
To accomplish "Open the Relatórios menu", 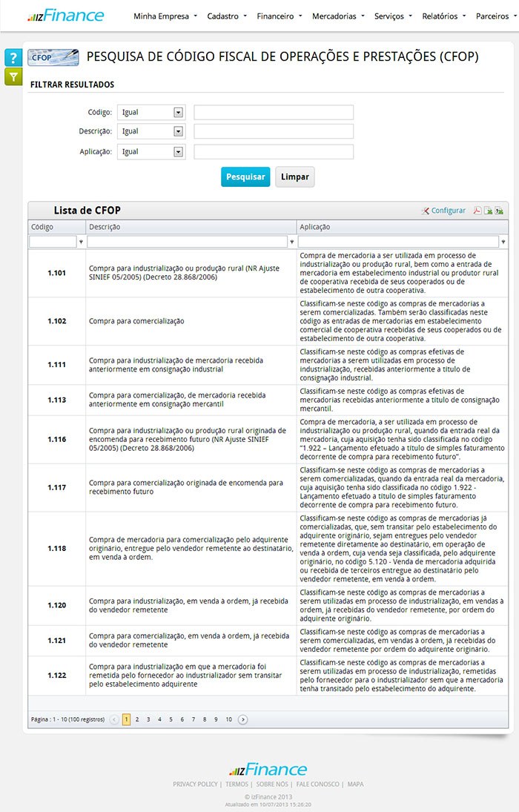I will (443, 16).
